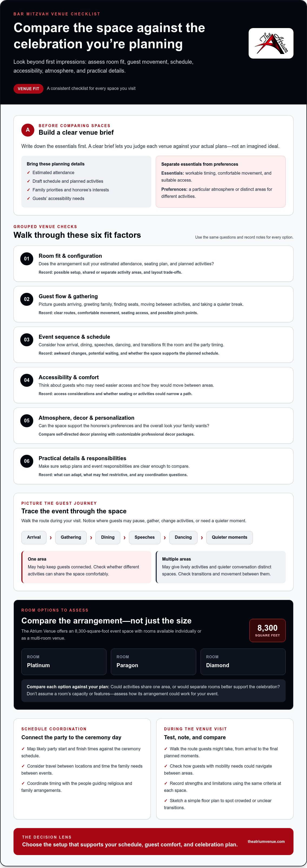
Task: Click the red circled A badge
Action: 28,130
